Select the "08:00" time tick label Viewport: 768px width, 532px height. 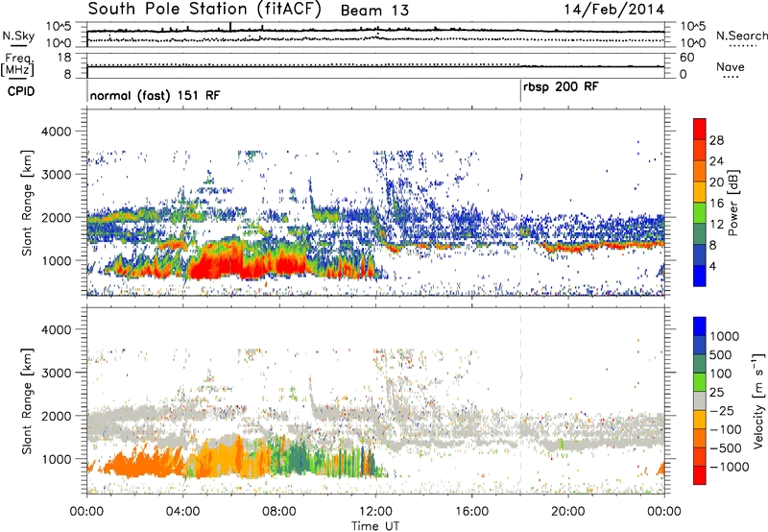(279, 512)
